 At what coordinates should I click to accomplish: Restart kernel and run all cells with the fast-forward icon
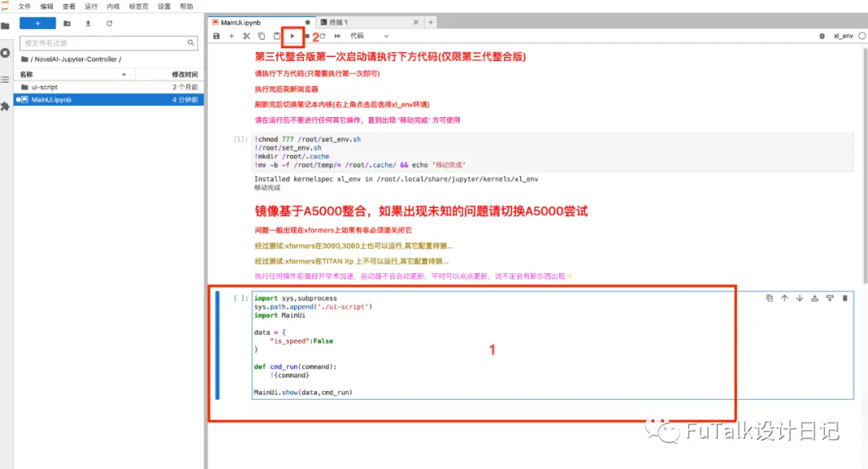pos(337,36)
